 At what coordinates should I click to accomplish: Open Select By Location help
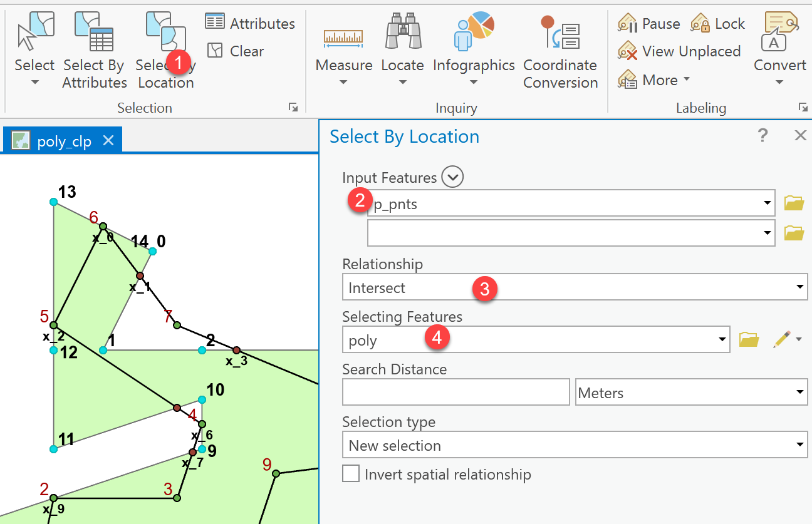[763, 135]
